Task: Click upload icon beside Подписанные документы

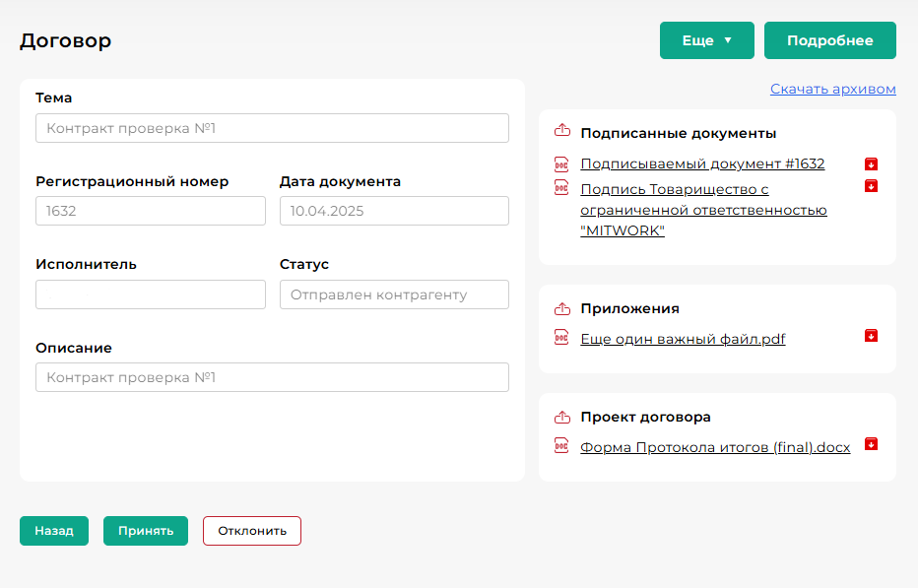Action: click(x=562, y=133)
